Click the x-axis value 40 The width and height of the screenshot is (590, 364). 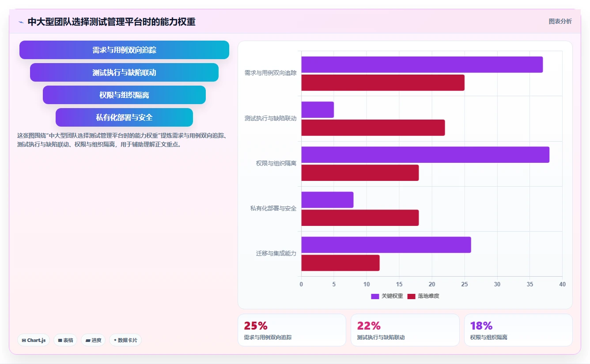pyautogui.click(x=562, y=284)
